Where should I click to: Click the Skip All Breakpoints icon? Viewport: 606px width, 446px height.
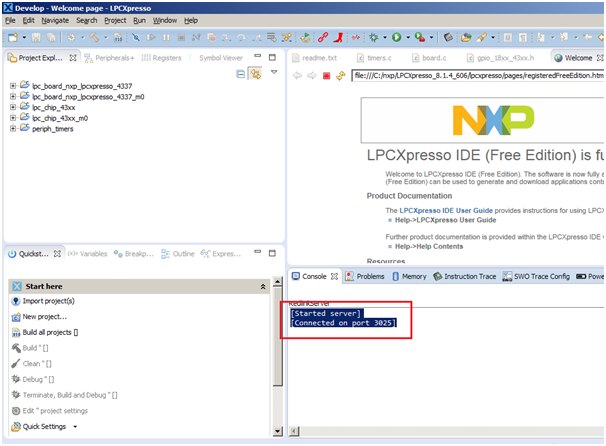[x=136, y=37]
